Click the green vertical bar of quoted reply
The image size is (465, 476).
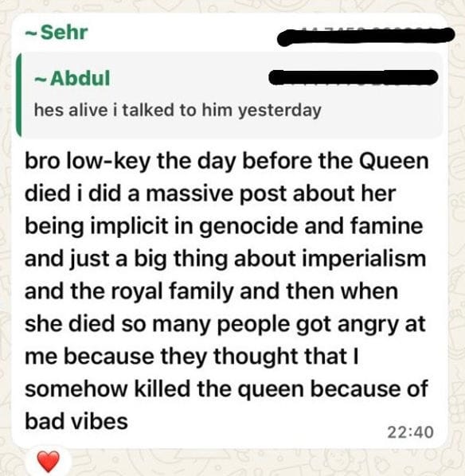coord(19,95)
